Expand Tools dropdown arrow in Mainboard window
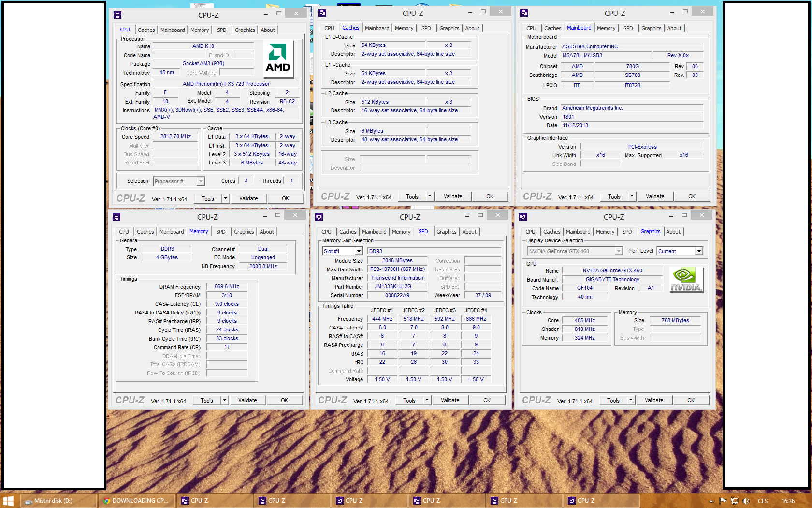 coord(632,196)
